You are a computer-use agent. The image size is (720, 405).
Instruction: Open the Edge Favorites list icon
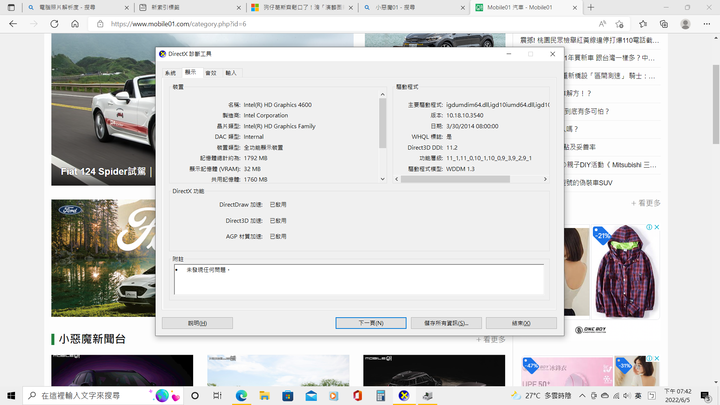tap(643, 24)
